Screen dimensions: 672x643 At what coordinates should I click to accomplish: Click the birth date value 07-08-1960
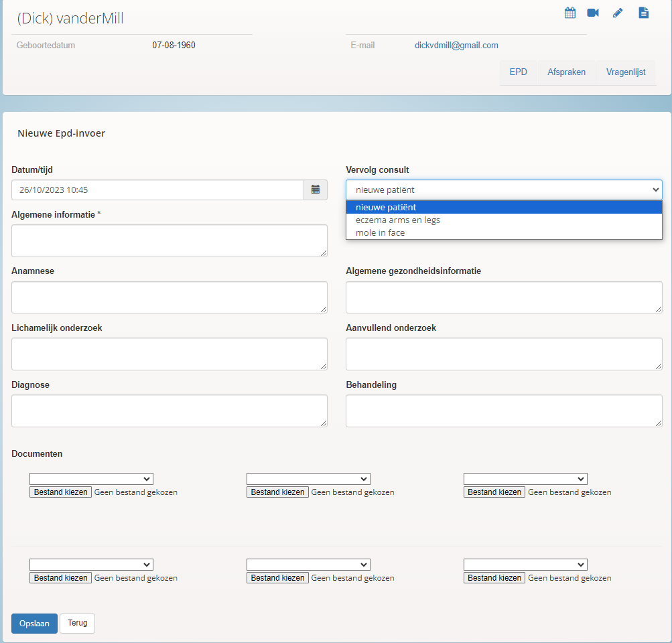click(174, 45)
